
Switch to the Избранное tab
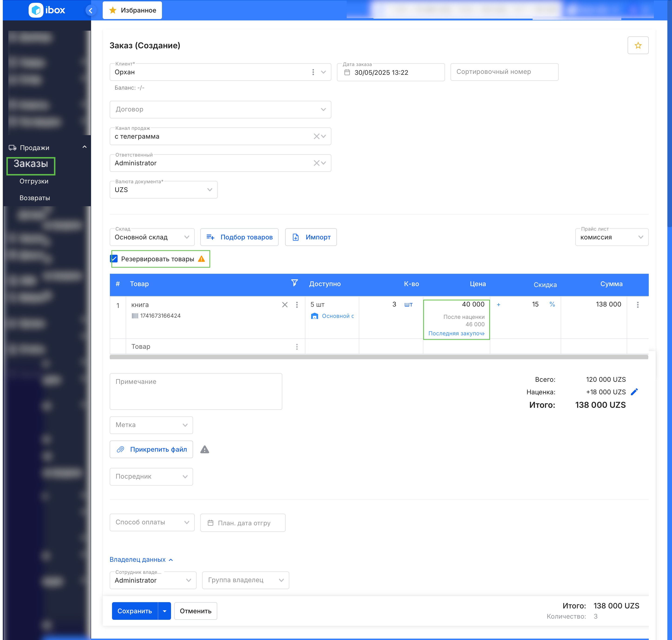[x=132, y=11]
